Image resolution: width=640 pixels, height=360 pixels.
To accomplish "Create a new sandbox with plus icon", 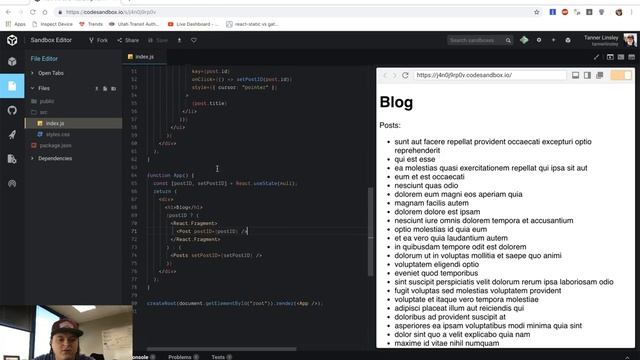I will (553, 40).
